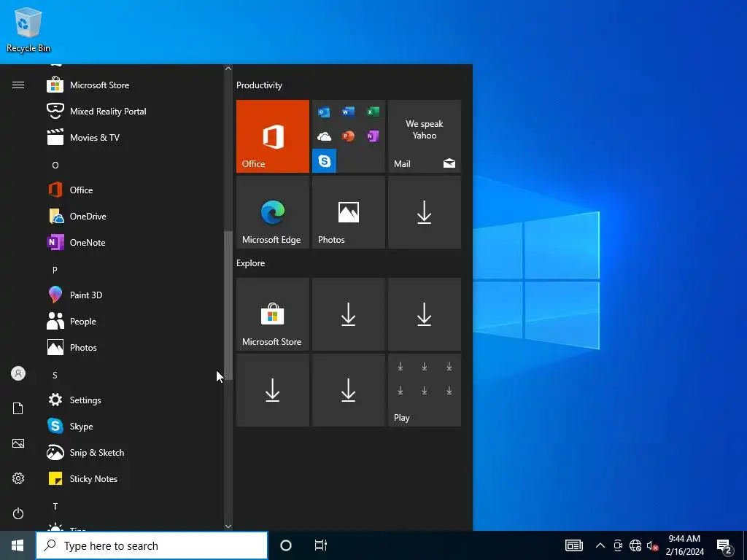
Task: Open Task View on the taskbar
Action: pyautogui.click(x=321, y=545)
